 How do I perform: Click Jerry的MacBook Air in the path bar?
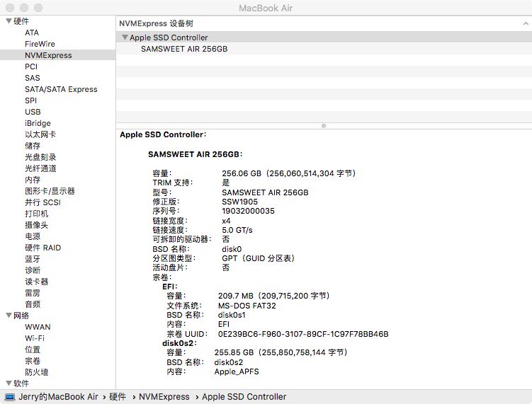[x=58, y=396]
